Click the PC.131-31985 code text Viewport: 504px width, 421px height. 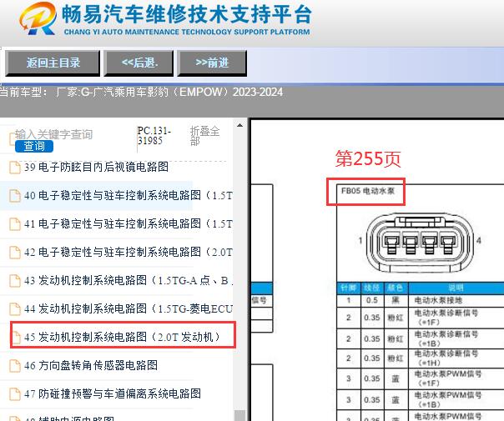pos(154,136)
